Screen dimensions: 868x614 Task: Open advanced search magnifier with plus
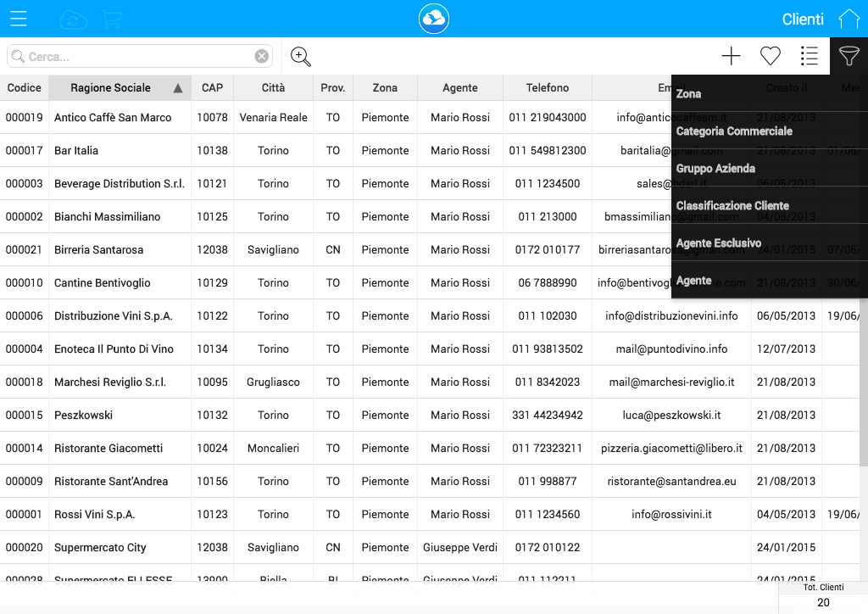301,57
